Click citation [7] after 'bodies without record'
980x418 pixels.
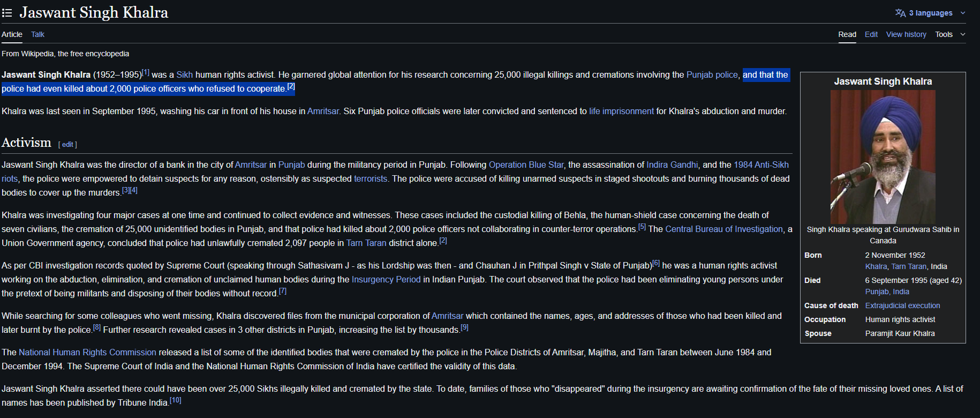pyautogui.click(x=283, y=291)
